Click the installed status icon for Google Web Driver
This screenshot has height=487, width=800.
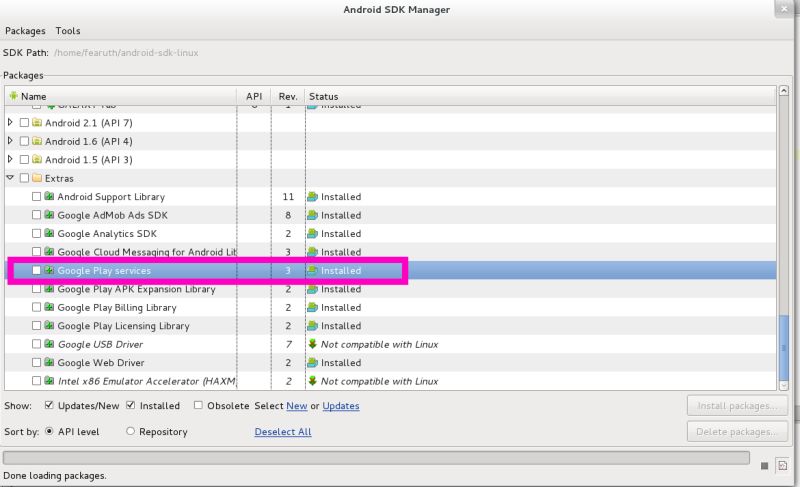(312, 363)
